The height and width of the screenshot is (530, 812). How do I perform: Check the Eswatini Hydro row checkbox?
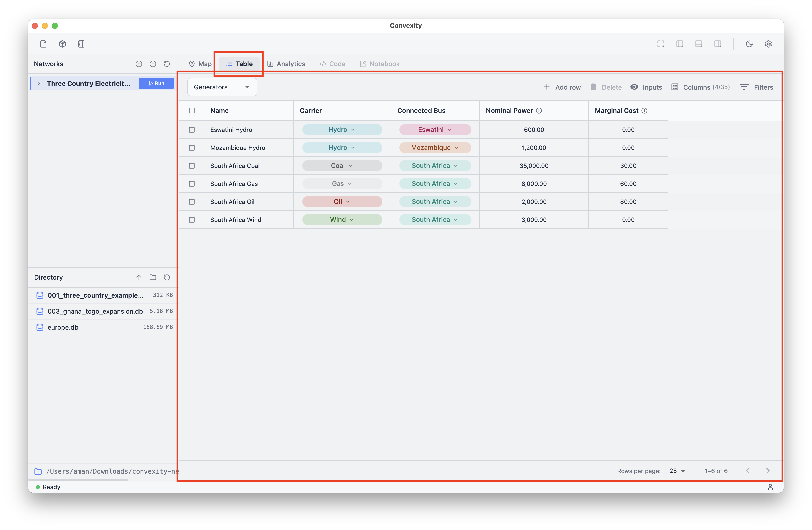tap(192, 130)
